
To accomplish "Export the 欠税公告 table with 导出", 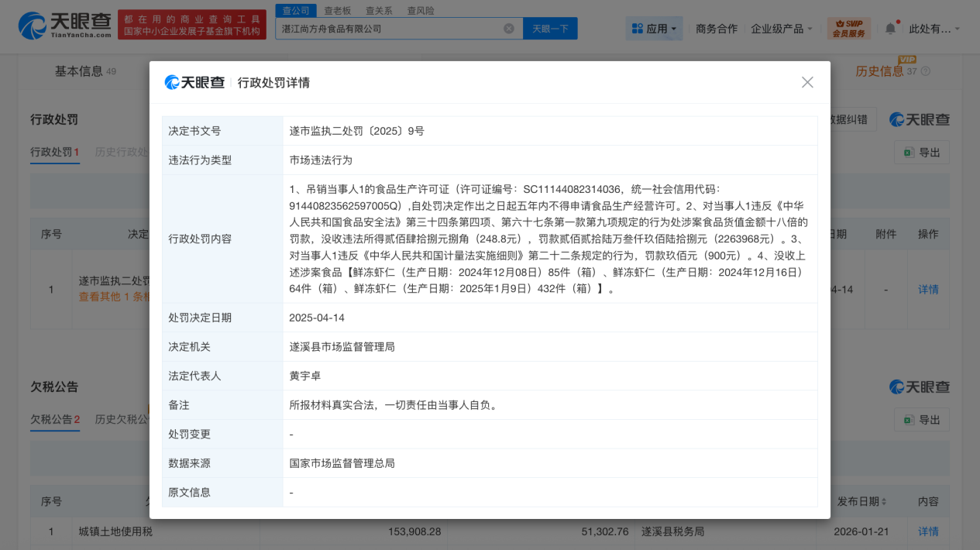I will click(x=922, y=419).
